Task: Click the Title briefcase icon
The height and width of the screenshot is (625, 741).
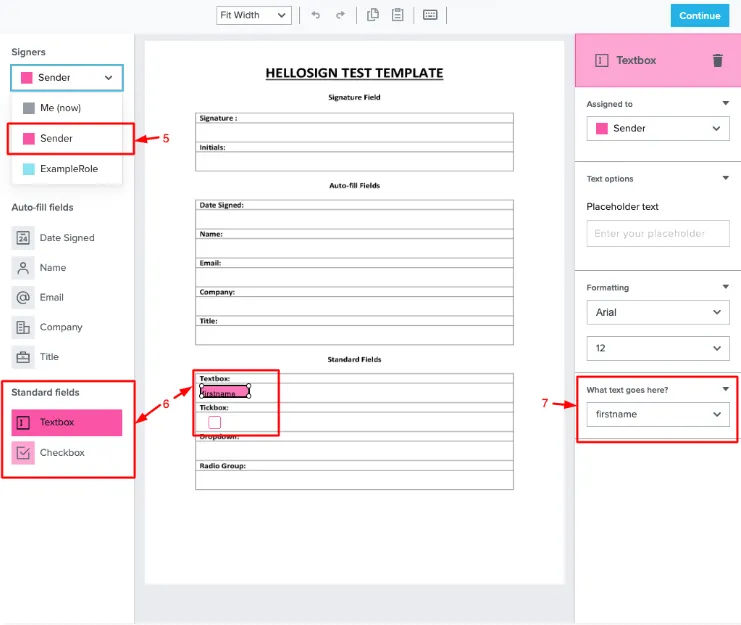Action: click(23, 357)
